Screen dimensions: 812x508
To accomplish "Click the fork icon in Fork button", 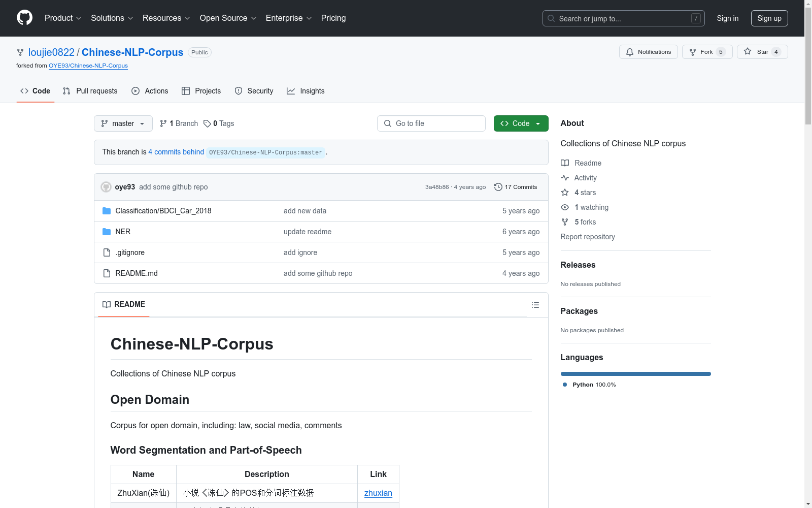I will (693, 52).
